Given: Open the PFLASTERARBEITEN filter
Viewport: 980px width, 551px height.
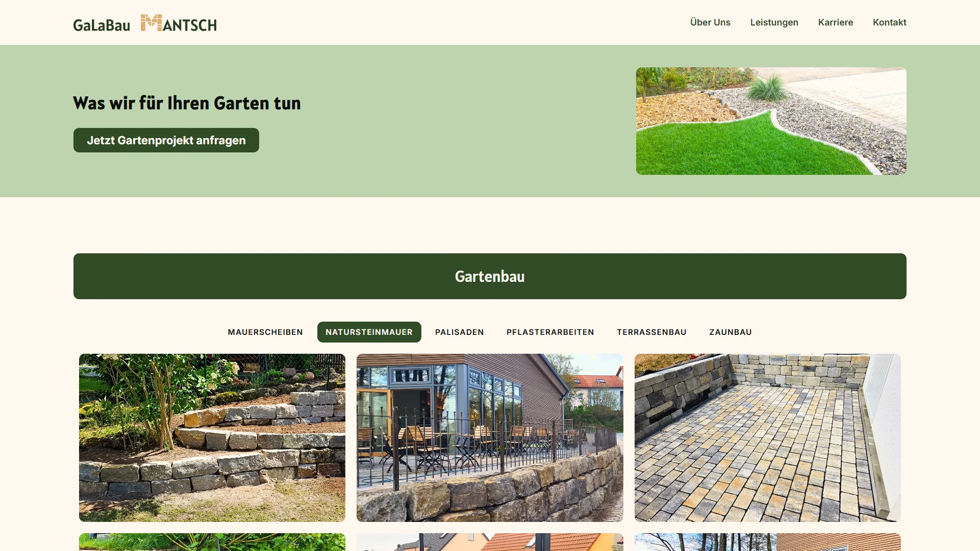Looking at the screenshot, I should 550,332.
